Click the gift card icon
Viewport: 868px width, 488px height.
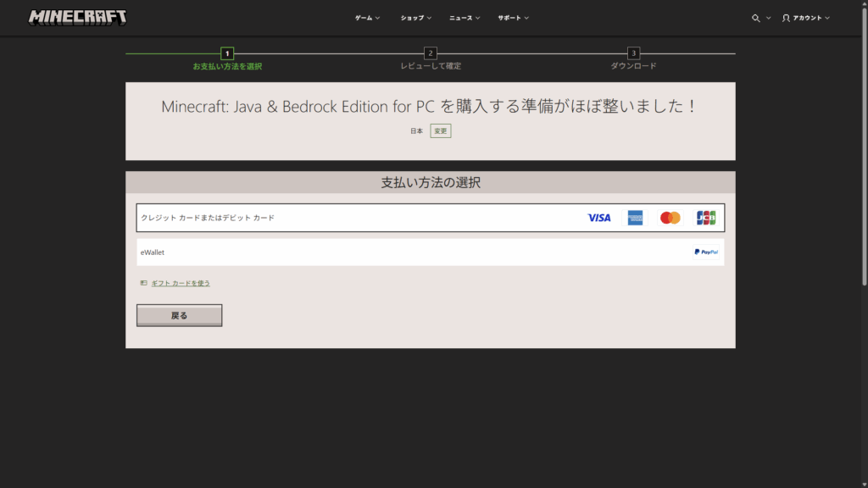tap(144, 283)
